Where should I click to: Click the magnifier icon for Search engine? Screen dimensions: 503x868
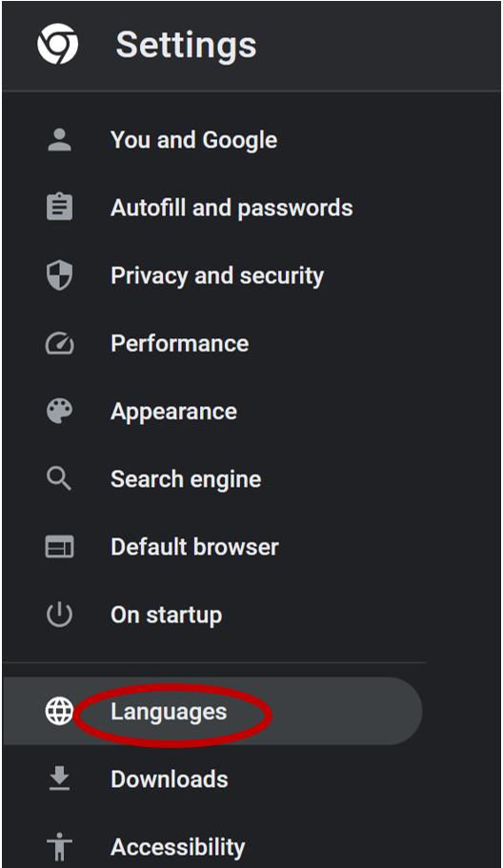59,479
